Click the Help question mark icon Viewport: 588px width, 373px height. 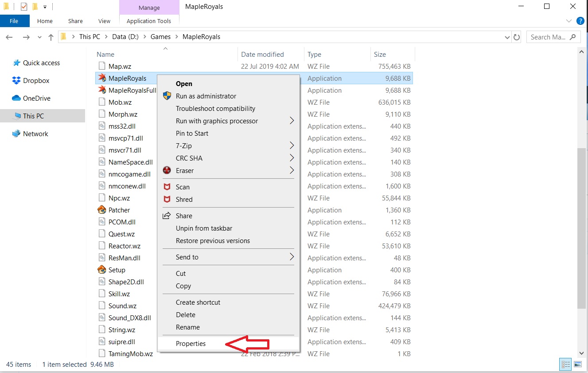pyautogui.click(x=580, y=21)
